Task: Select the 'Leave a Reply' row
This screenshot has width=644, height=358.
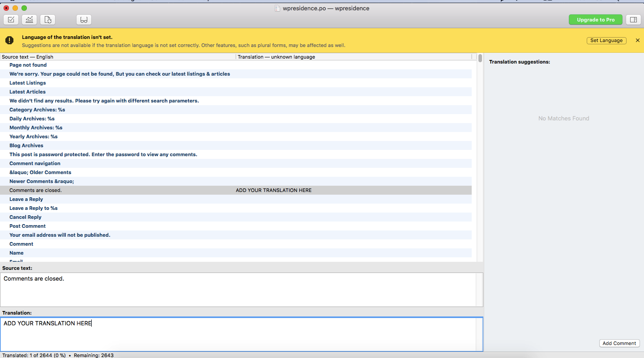Action: tap(236, 199)
